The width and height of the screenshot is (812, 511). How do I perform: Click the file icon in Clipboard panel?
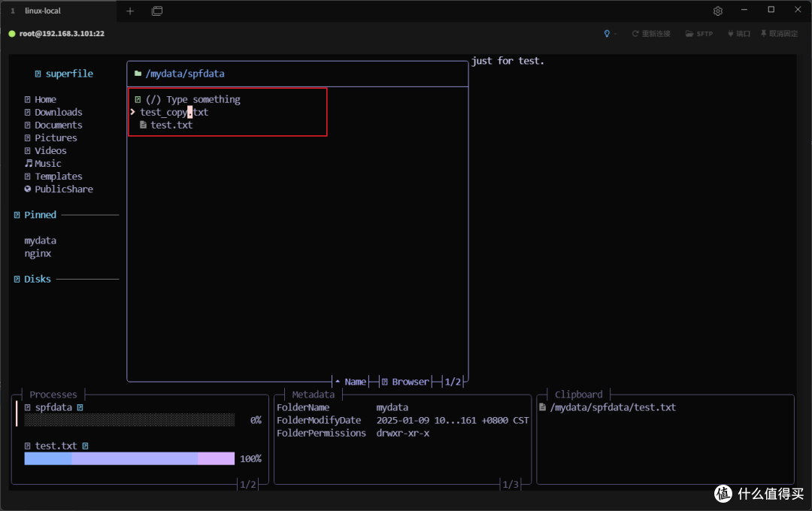tap(542, 407)
